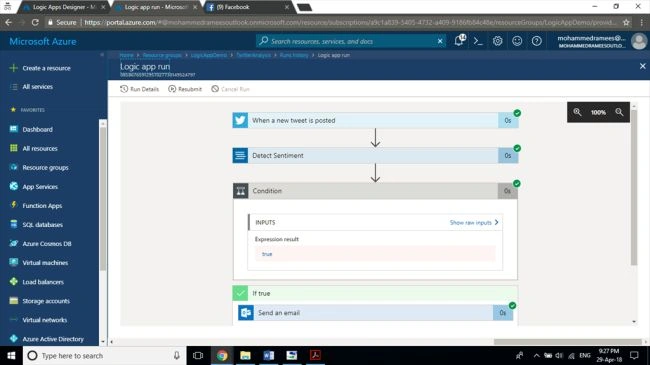The image size is (650, 365).
Task: Select the Logic app run browser tab
Action: pos(156,7)
